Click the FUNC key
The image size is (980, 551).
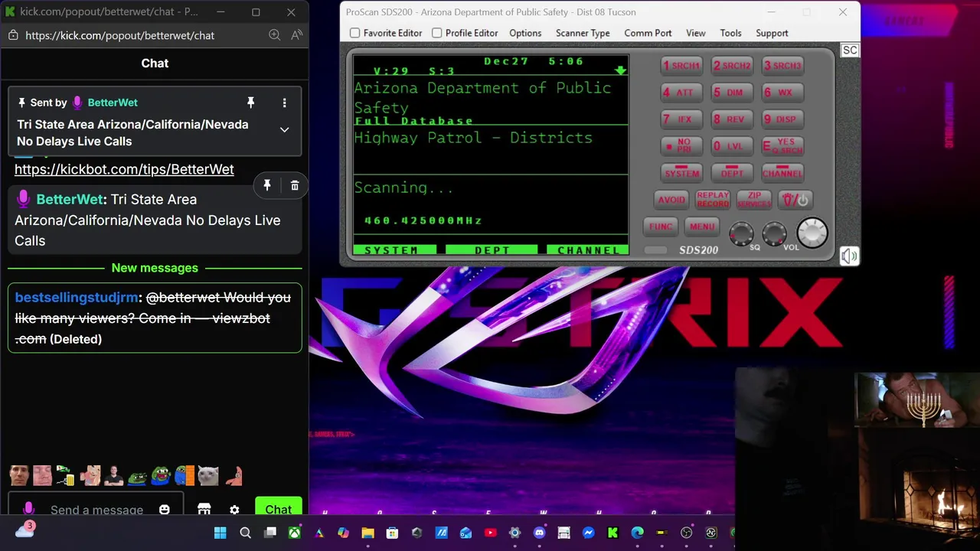(x=661, y=227)
